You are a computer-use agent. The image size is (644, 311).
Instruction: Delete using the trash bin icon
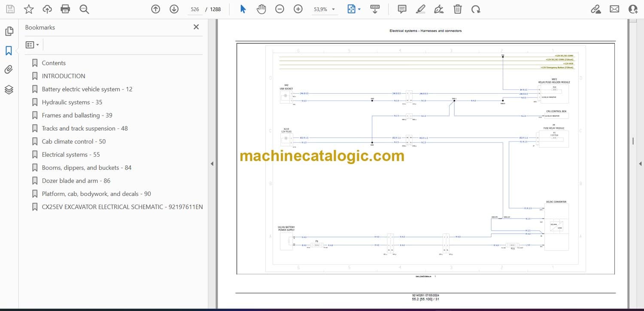point(458,9)
